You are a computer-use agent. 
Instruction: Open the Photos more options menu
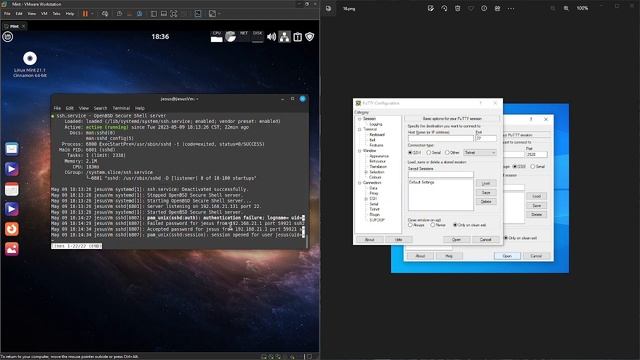pos(511,8)
